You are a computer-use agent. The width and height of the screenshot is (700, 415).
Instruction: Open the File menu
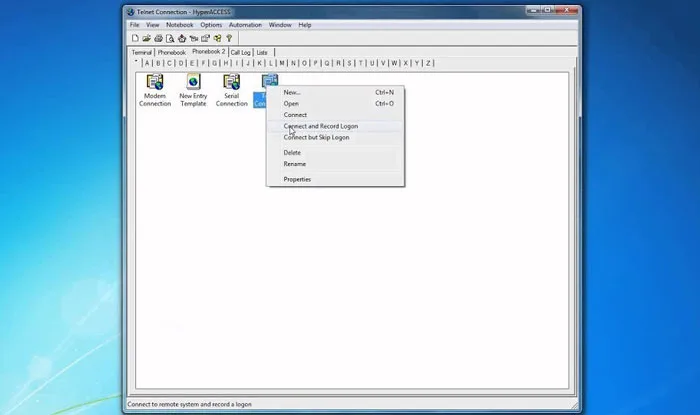(x=134, y=25)
